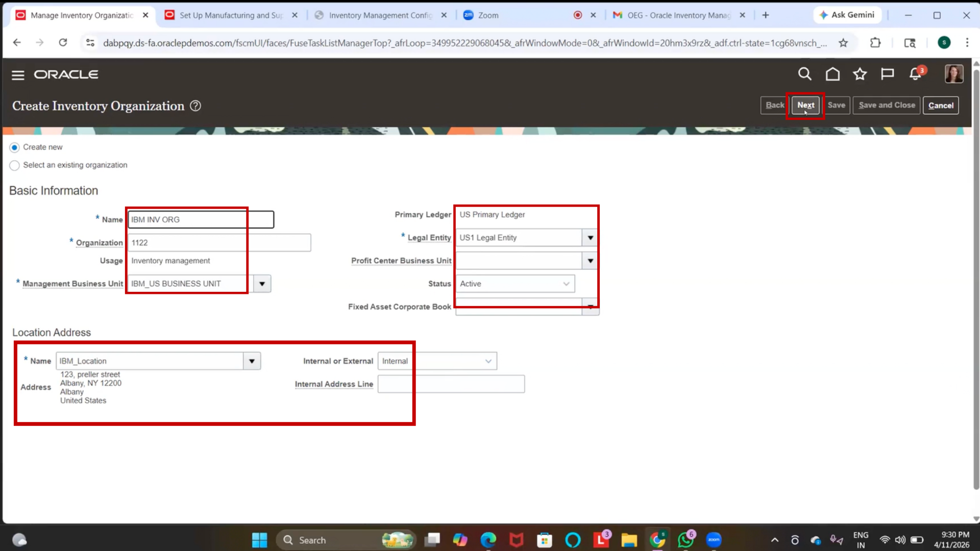
Task: Switch to Set Up Manufacturing tab
Action: point(231,15)
